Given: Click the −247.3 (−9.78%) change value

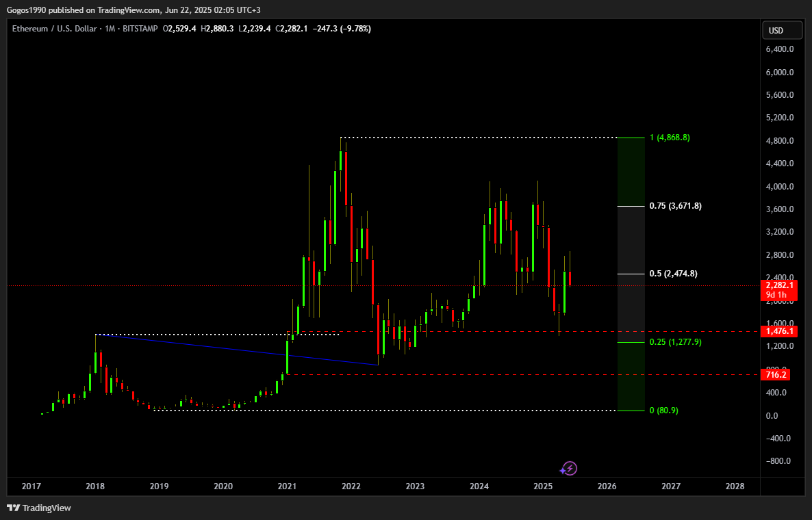Looking at the screenshot, I should (x=342, y=29).
